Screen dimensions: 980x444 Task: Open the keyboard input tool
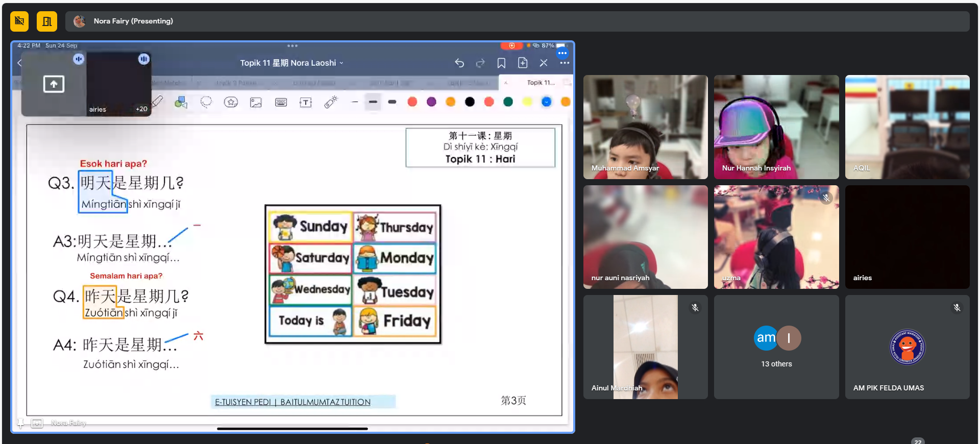[281, 103]
